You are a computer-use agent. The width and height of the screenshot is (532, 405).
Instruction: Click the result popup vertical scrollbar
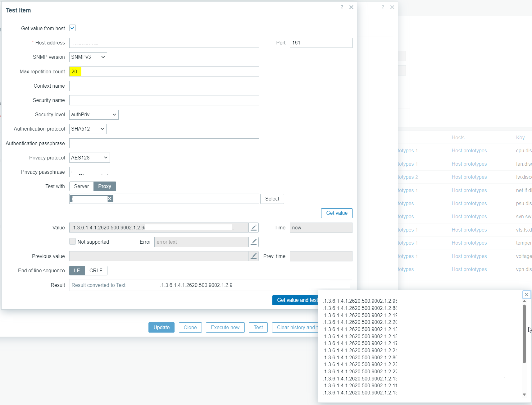coord(524,334)
